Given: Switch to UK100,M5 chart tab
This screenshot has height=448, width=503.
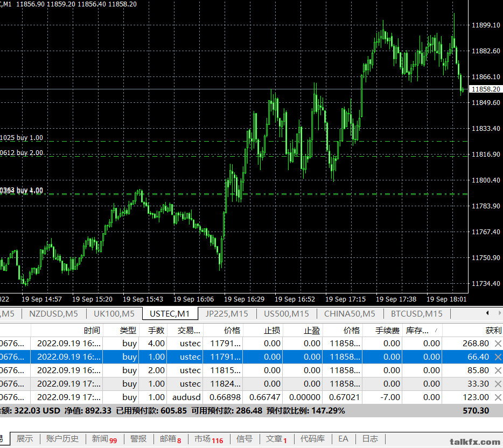Looking at the screenshot, I should (x=114, y=313).
